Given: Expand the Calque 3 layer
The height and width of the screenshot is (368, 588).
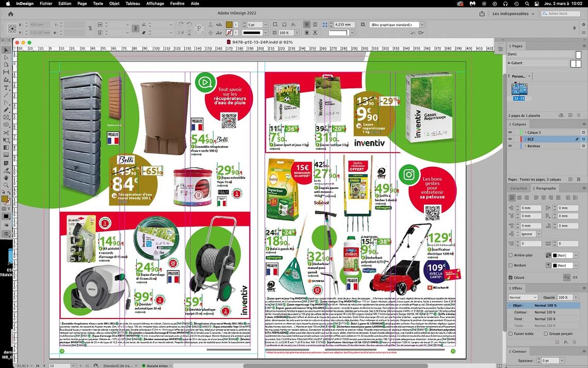Looking at the screenshot, I should coord(525,133).
